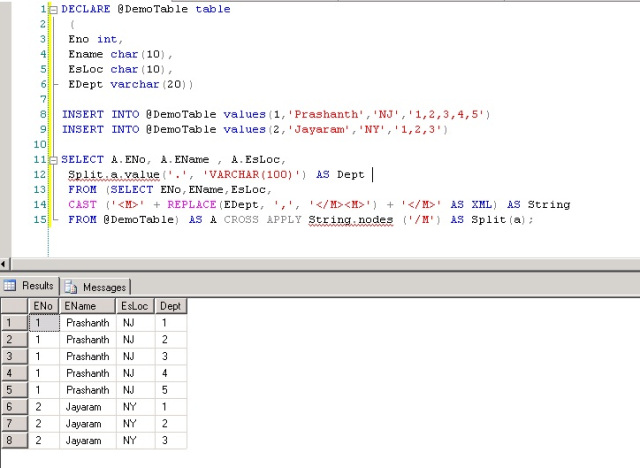Screen dimensions: 640x468
Task: Select the Dept column header
Action: tap(171, 306)
